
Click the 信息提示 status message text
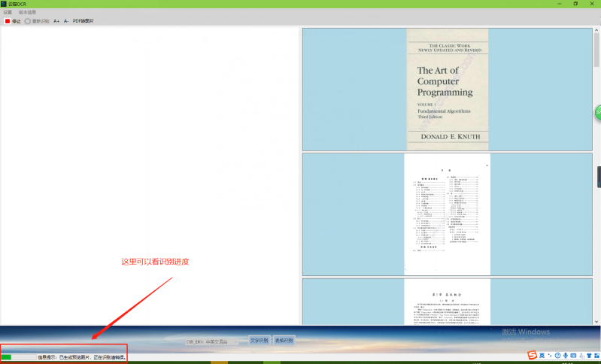(82, 357)
